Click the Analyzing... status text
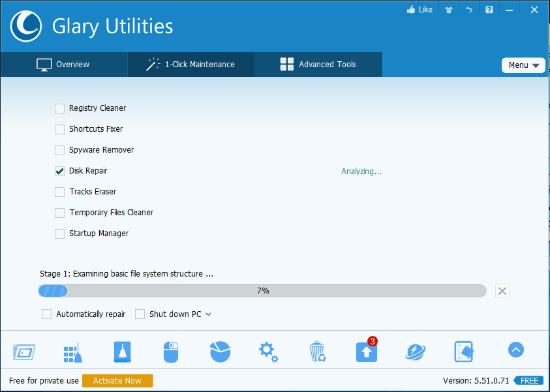 coord(361,172)
